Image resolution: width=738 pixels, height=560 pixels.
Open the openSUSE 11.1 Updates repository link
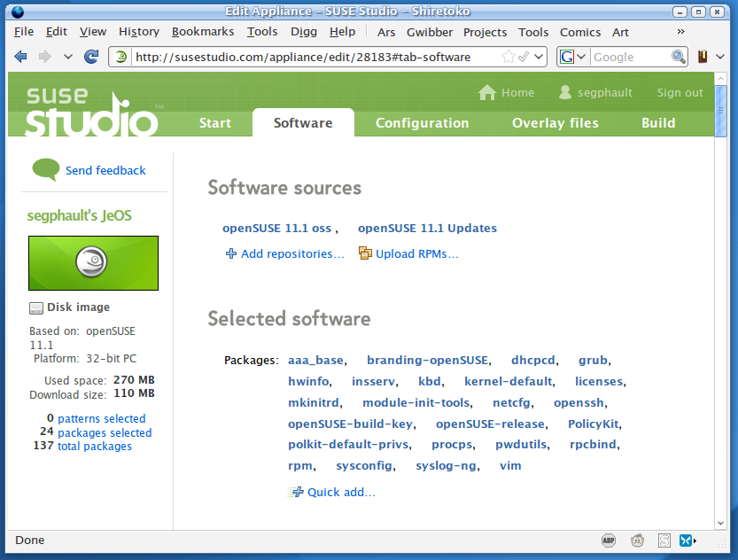427,229
